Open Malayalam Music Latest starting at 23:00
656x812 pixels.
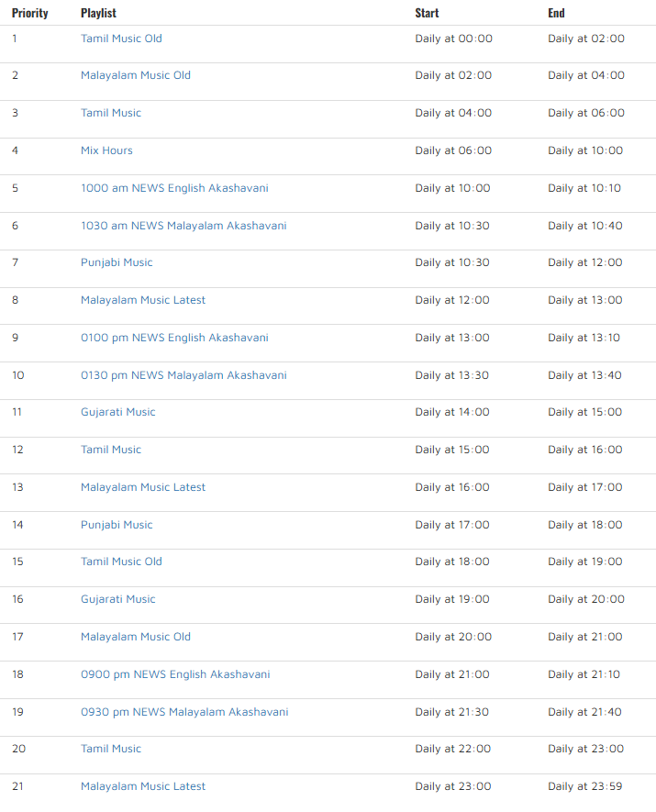click(143, 786)
